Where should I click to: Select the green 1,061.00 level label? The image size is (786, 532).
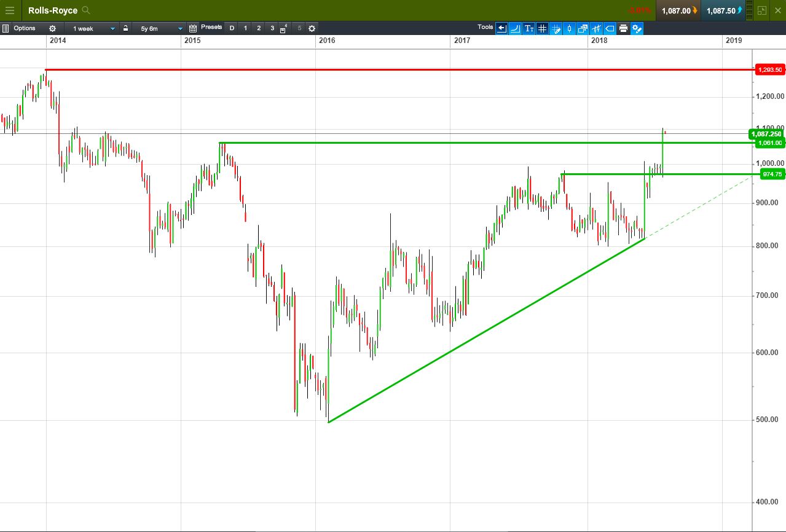coord(770,143)
